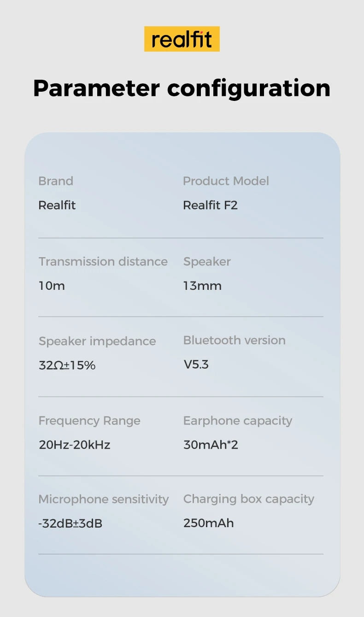
Task: Select the -32dB±3dB sensitivity value
Action: [x=70, y=523]
